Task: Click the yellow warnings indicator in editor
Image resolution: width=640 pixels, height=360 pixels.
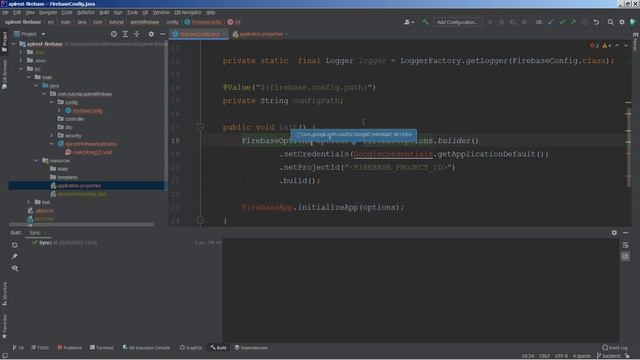Action: pos(607,45)
